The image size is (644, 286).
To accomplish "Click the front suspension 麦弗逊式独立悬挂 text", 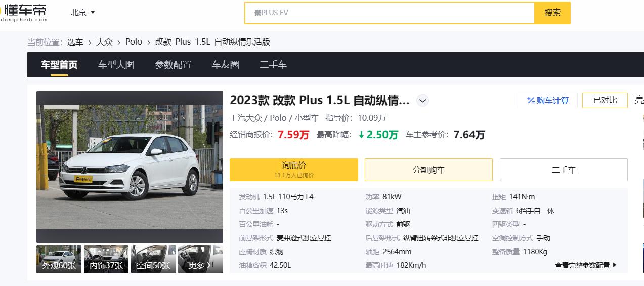I will [304, 238].
